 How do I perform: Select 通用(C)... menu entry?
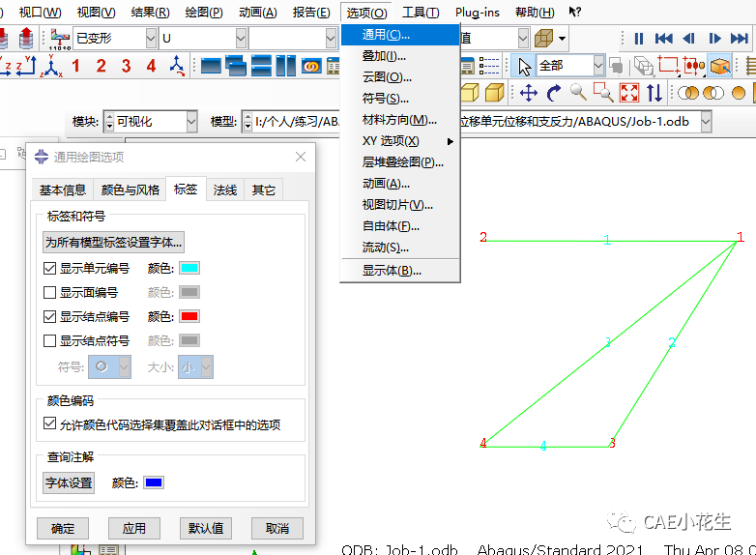(x=399, y=35)
